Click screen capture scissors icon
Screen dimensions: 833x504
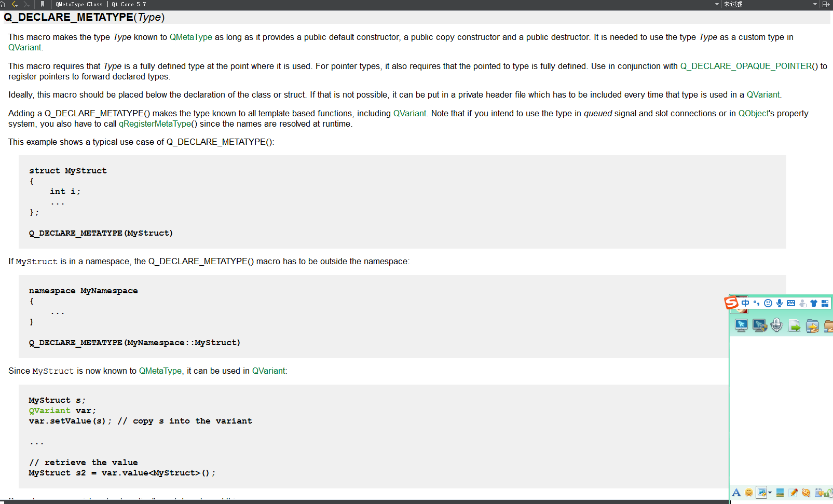click(x=761, y=493)
